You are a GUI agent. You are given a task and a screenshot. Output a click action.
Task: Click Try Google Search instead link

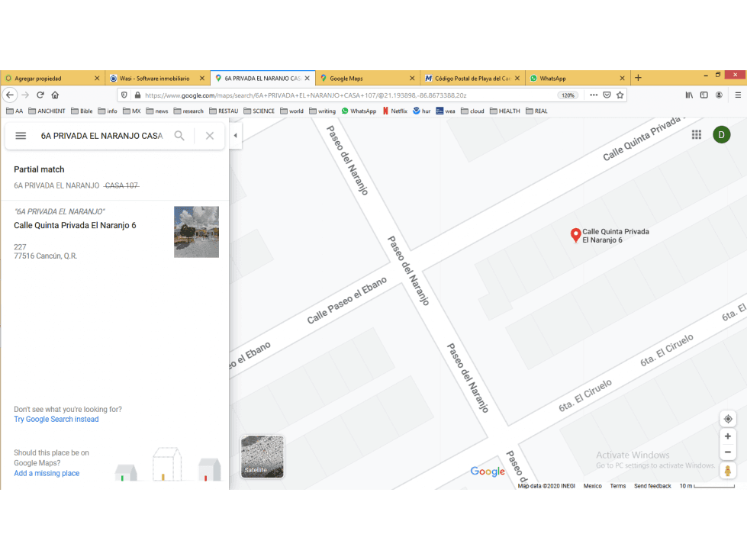pos(56,419)
